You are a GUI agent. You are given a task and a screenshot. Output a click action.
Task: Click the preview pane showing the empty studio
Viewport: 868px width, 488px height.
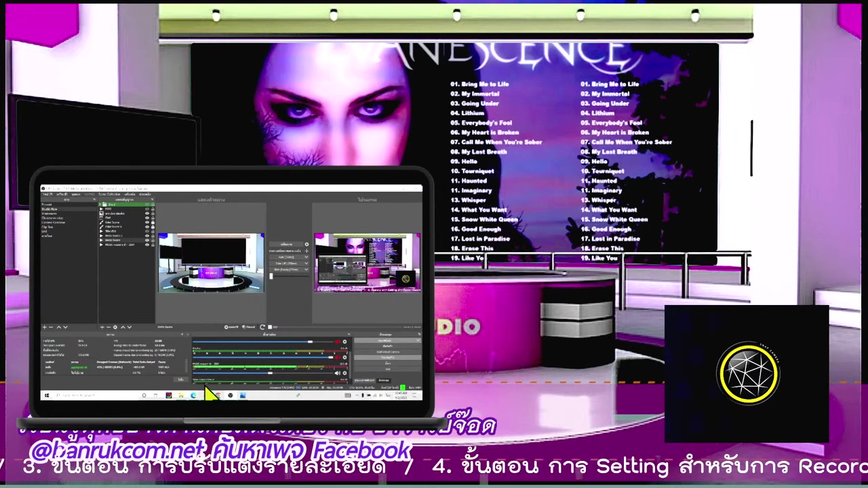[x=211, y=263]
